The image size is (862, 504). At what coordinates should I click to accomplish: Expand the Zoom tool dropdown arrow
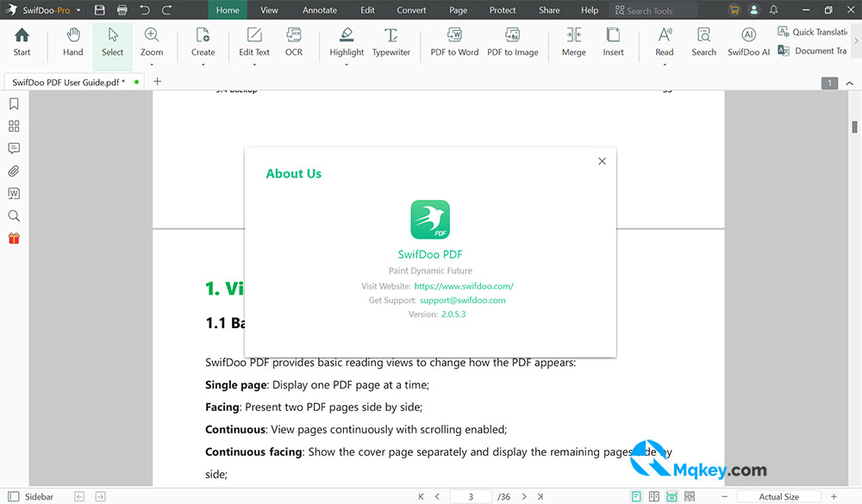151,65
